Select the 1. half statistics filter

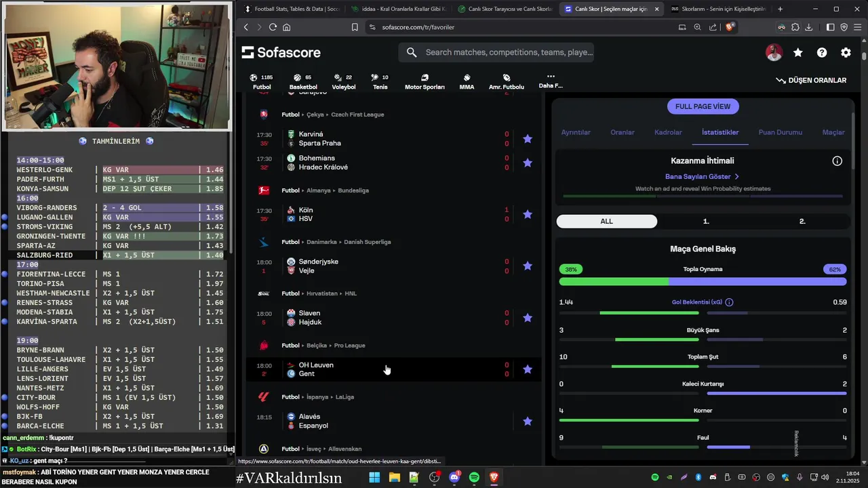pyautogui.click(x=705, y=222)
